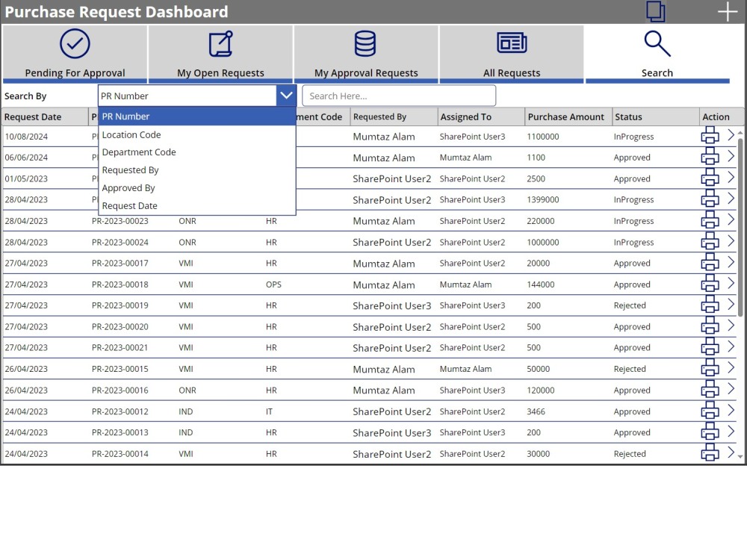Viewport: 747px width, 560px height.
Task: Print request PR-2023-00021
Action: 710,346
